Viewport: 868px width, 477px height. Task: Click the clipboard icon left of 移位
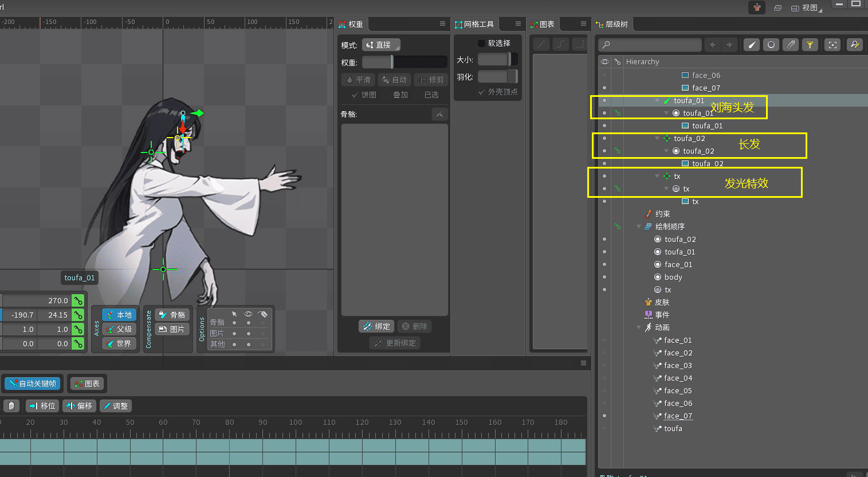(x=11, y=406)
